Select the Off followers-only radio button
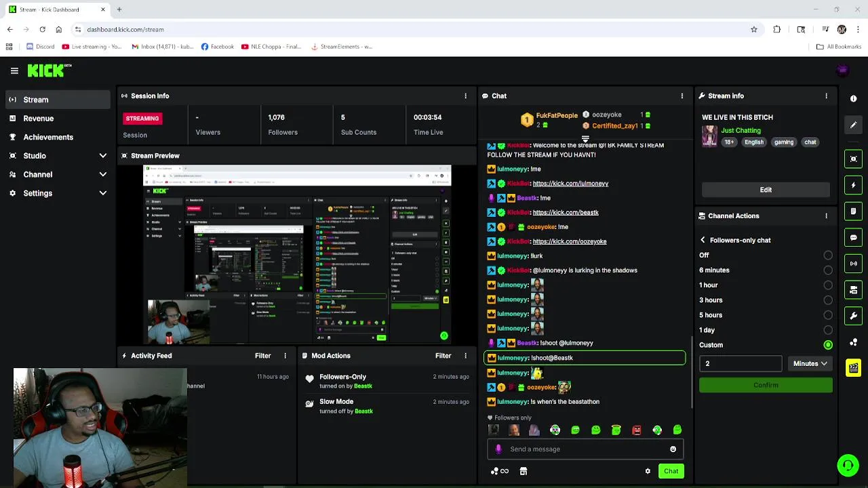This screenshot has width=868, height=488. point(828,256)
